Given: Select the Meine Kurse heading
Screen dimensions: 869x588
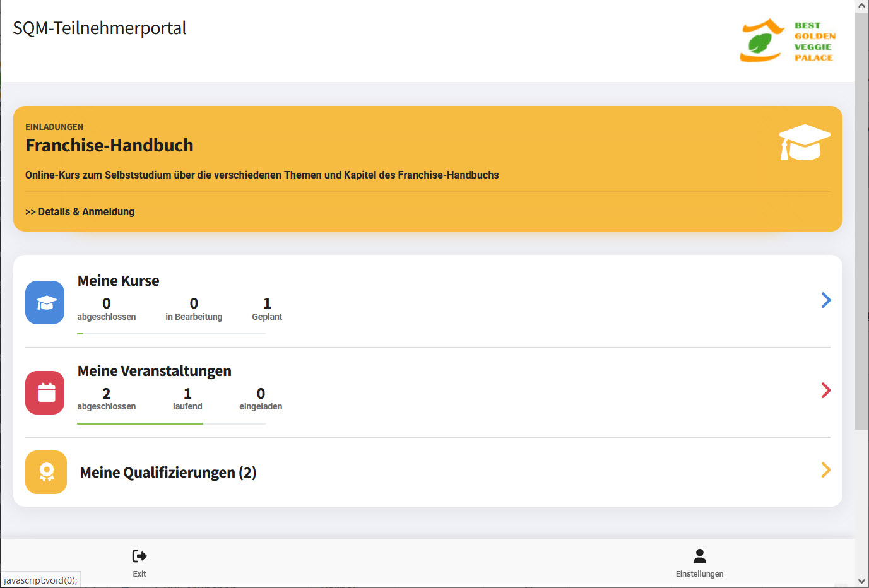Looking at the screenshot, I should 118,281.
